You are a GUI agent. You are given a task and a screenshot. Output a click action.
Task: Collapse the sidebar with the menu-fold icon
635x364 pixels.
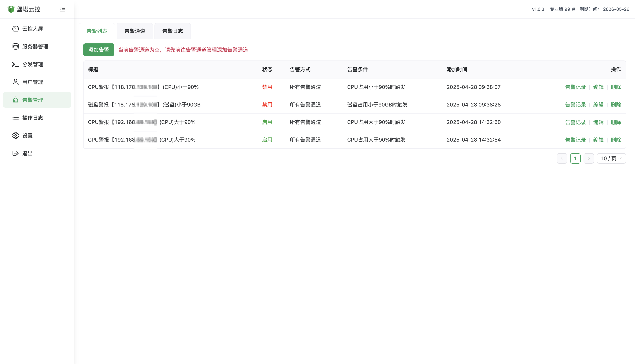[63, 9]
